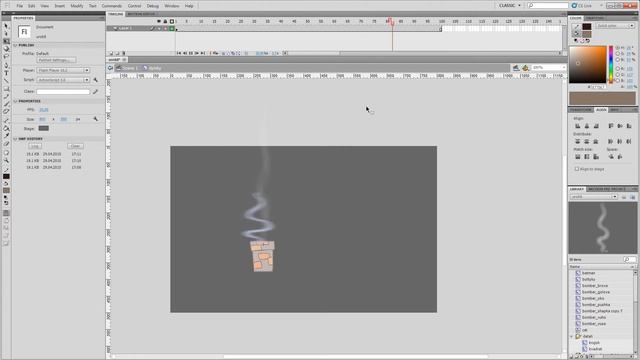
Task: Select the Brush tool
Action: point(6,104)
